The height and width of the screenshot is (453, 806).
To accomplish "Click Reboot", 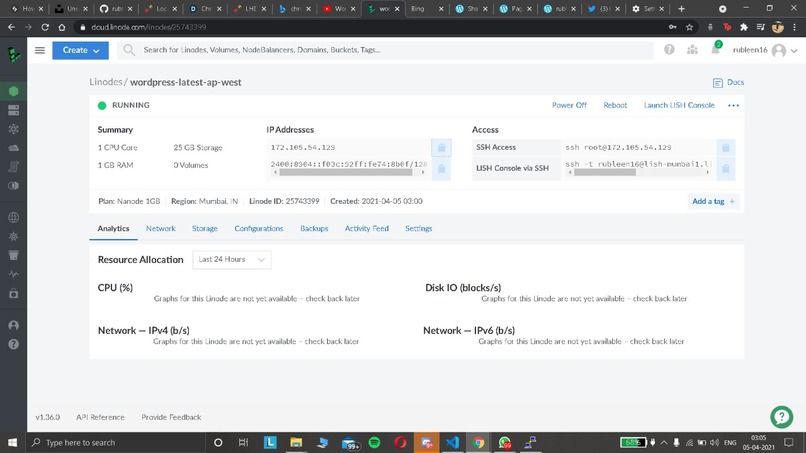I will coord(615,105).
